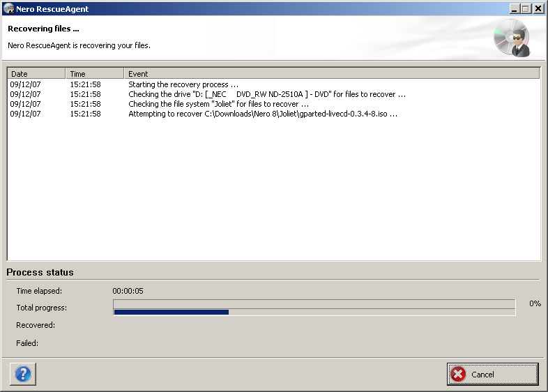
Task: Click 'Nero RescueAgent is recovering your files.' text
Action: (79, 45)
